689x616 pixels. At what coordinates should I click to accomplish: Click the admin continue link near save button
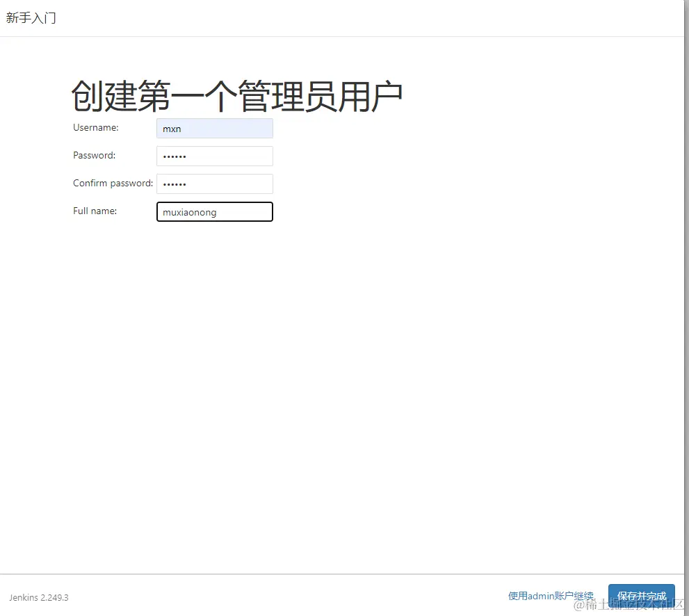pyautogui.click(x=550, y=595)
